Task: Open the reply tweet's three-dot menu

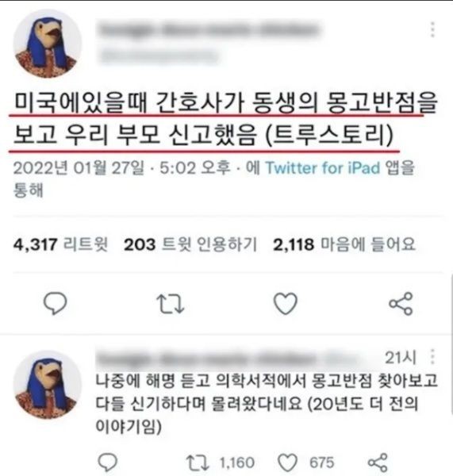Action: coord(432,357)
